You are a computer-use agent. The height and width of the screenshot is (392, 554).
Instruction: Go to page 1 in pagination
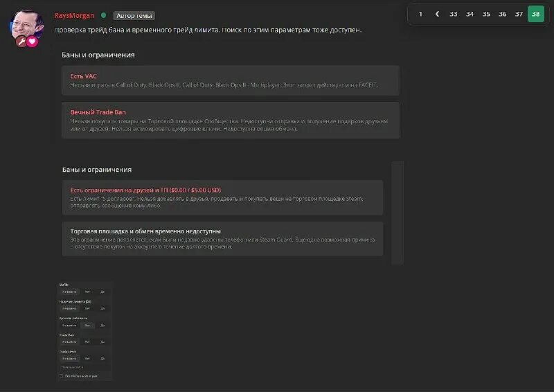pos(420,14)
